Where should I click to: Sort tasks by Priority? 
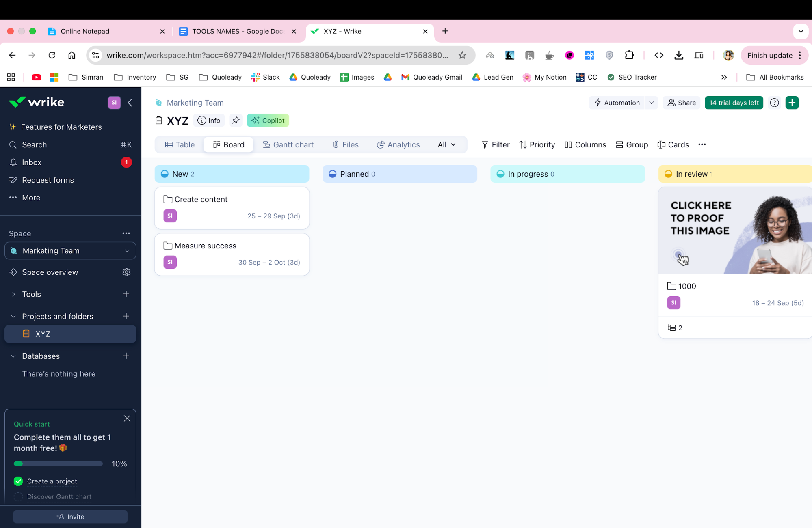[x=537, y=144]
